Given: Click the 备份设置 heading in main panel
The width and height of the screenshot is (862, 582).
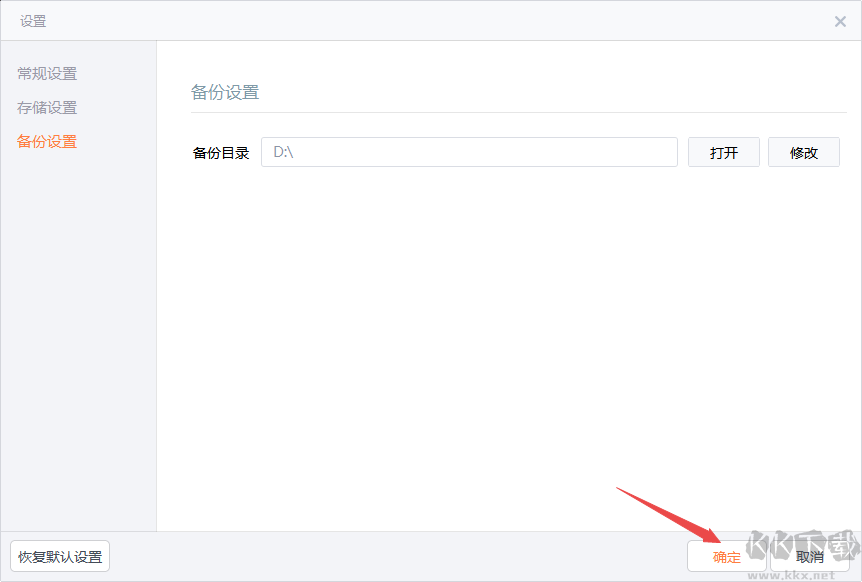Looking at the screenshot, I should (225, 92).
